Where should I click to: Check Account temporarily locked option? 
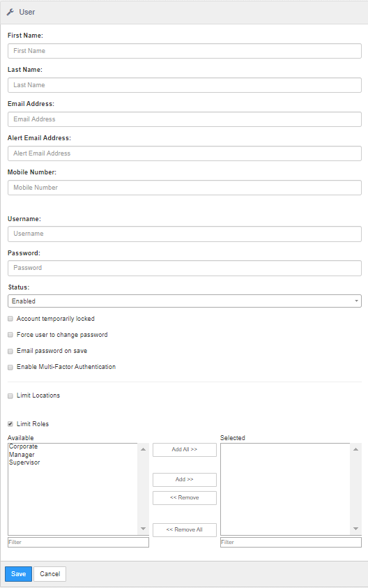[10, 319]
